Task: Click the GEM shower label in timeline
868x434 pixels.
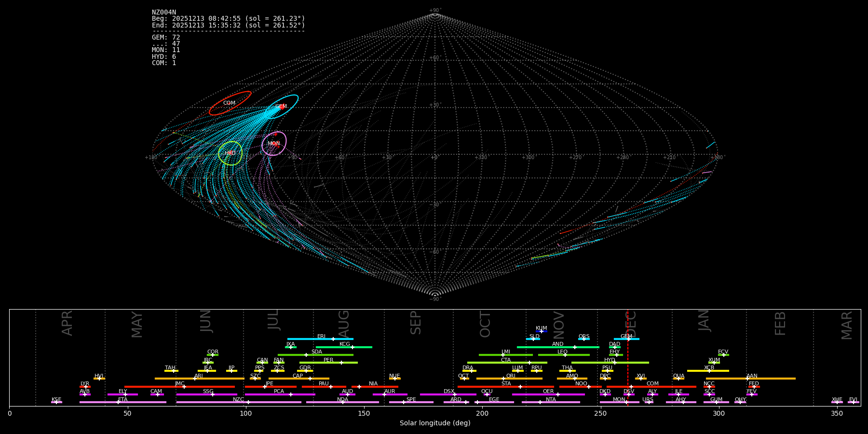Action: coord(626,337)
